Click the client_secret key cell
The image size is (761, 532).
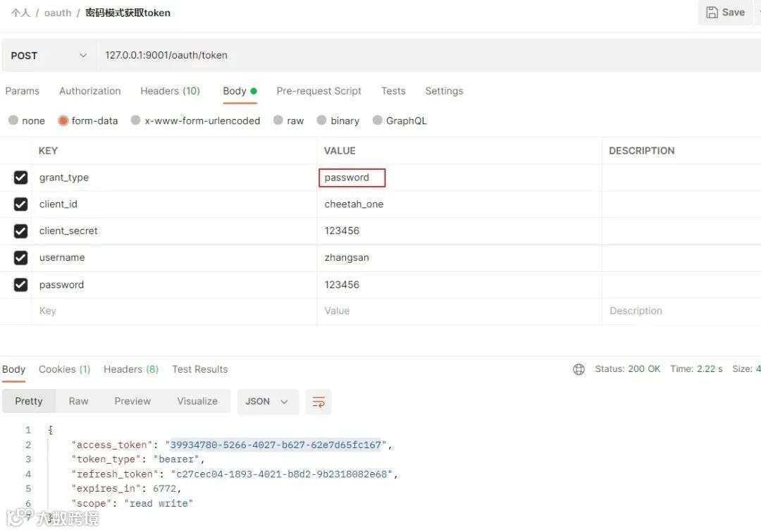coord(174,231)
